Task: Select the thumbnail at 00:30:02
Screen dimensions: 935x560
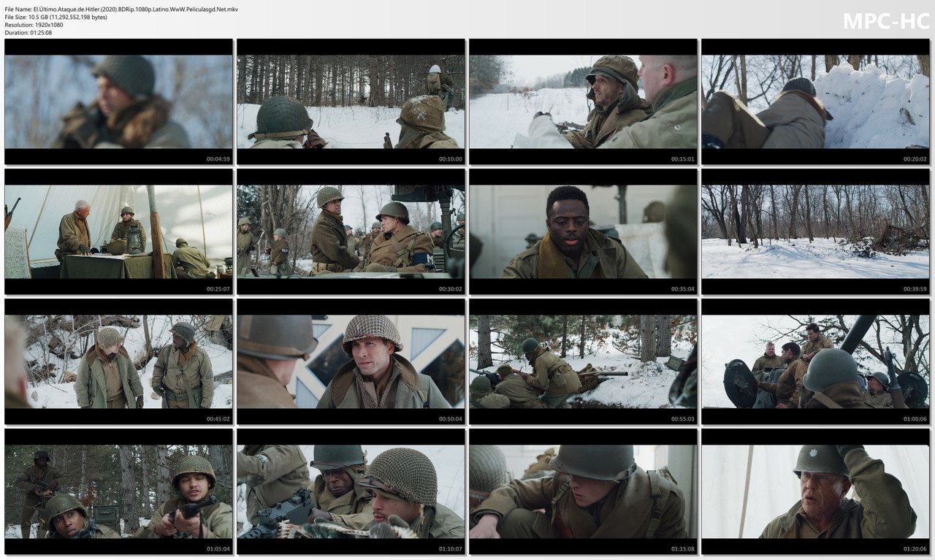Action: 351,231
